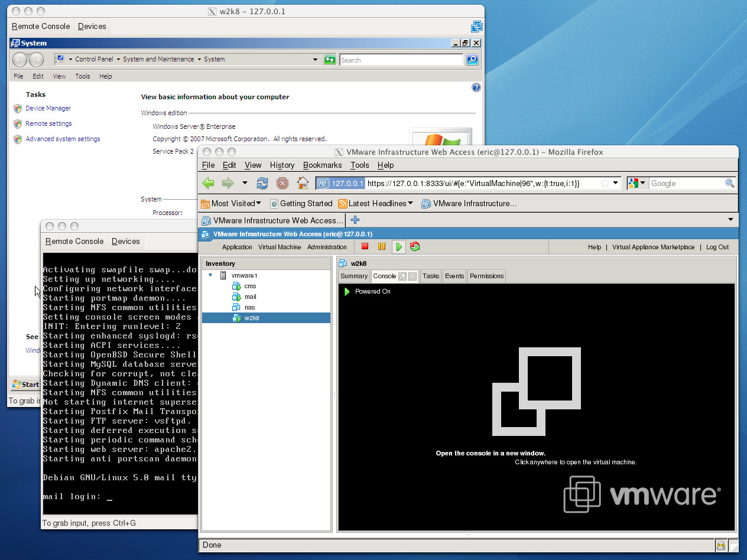Click the green Power On play button
Viewport: 747px width, 560px height.
click(399, 247)
